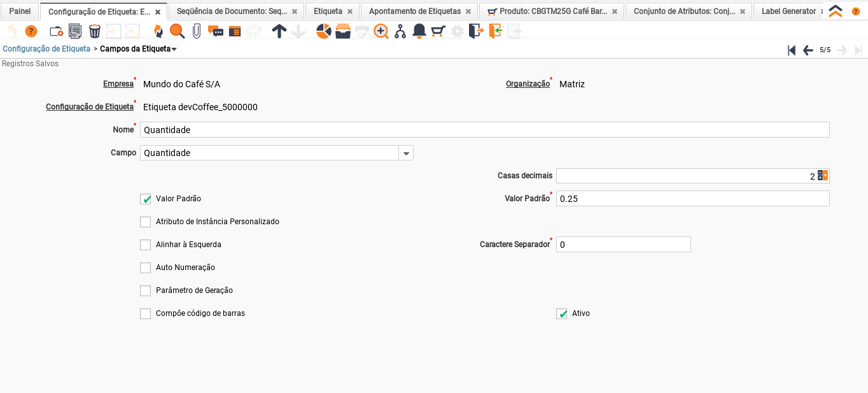The image size is (868, 393).
Task: Enable Auto Numeração checkbox
Action: point(146,268)
